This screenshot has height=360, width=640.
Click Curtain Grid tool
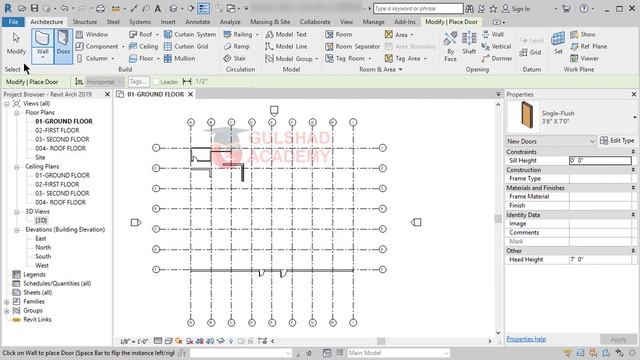point(186,47)
